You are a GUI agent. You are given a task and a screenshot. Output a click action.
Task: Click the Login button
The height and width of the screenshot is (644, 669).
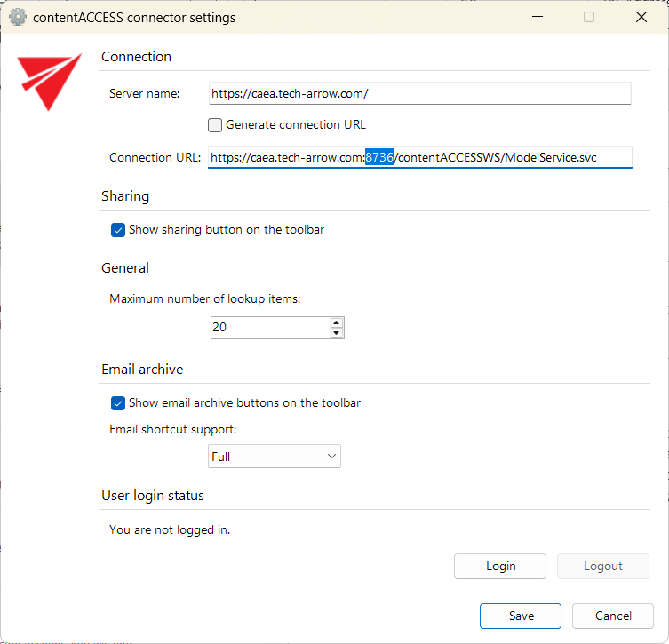[500, 566]
